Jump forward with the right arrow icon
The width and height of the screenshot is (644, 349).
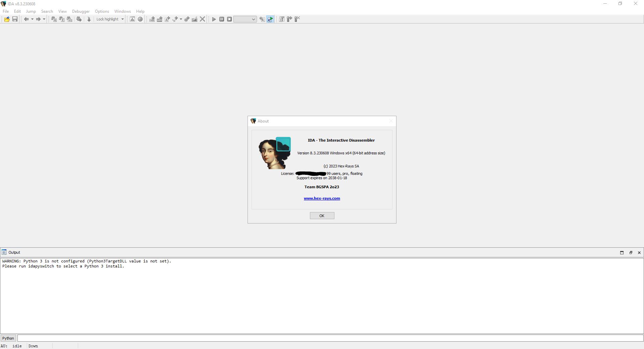coord(38,19)
